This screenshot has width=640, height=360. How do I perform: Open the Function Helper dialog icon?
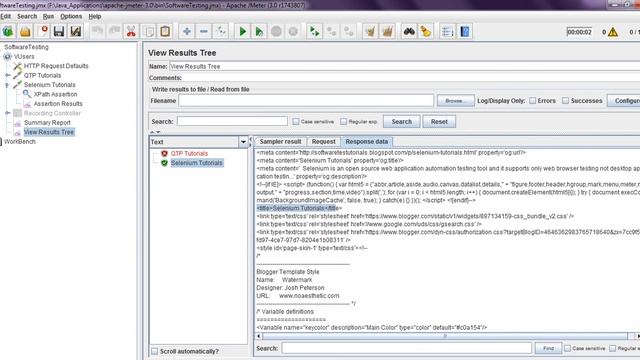[x=447, y=31]
